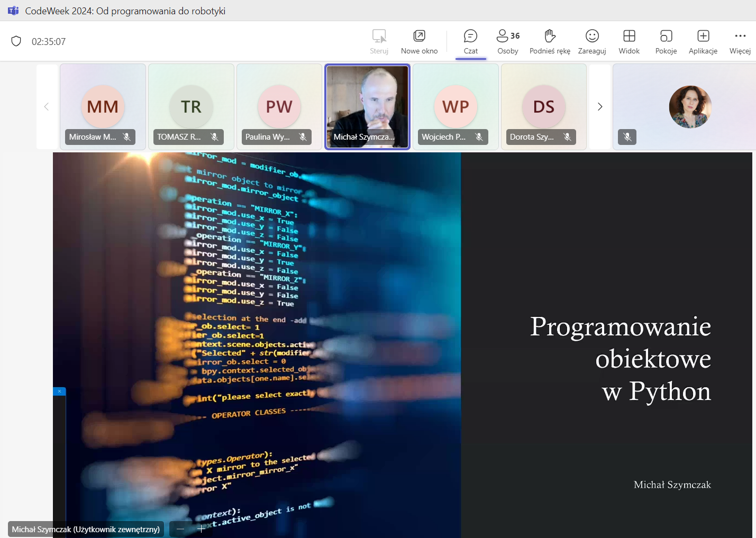Open the Więcej more options menu

click(740, 42)
